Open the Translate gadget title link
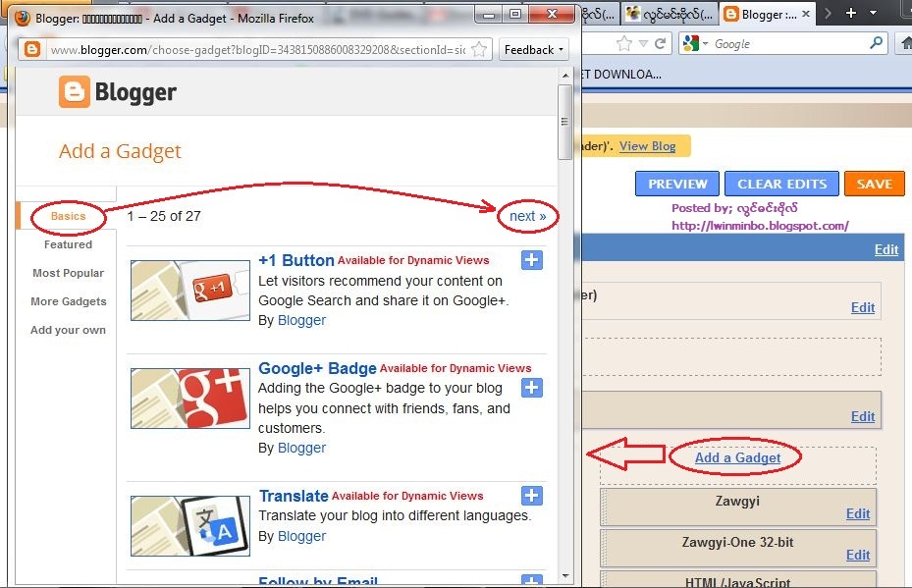The image size is (912, 588). tap(294, 496)
